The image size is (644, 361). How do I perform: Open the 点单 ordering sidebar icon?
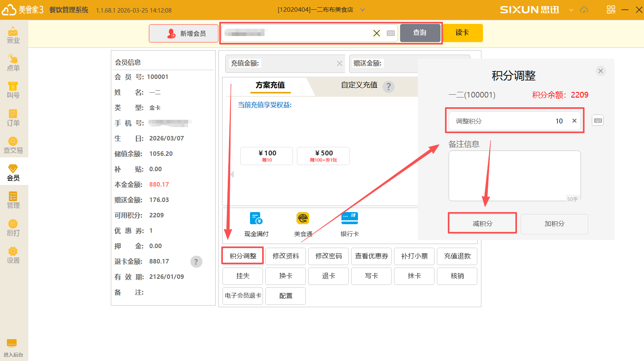pyautogui.click(x=13, y=63)
